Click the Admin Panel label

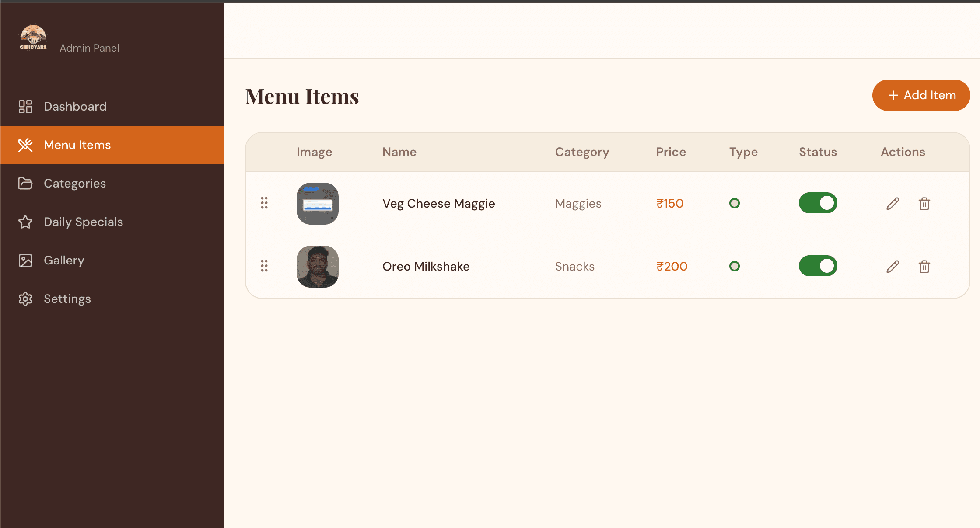[89, 48]
